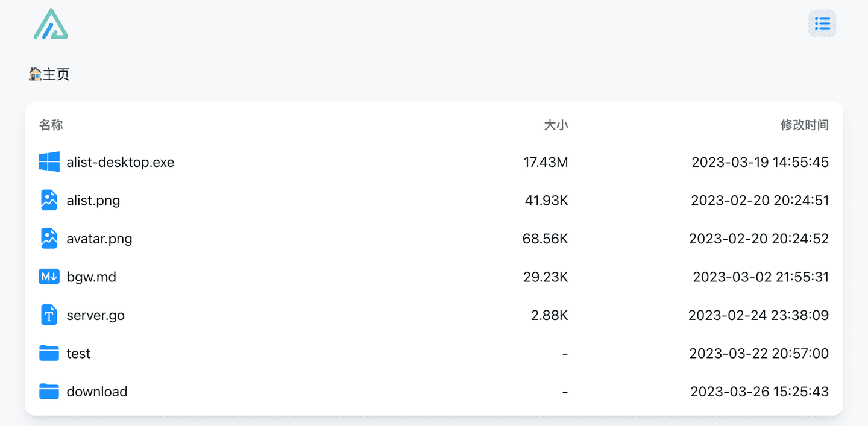Click the image icon beside alist.png
The image size is (868, 426).
pos(49,200)
